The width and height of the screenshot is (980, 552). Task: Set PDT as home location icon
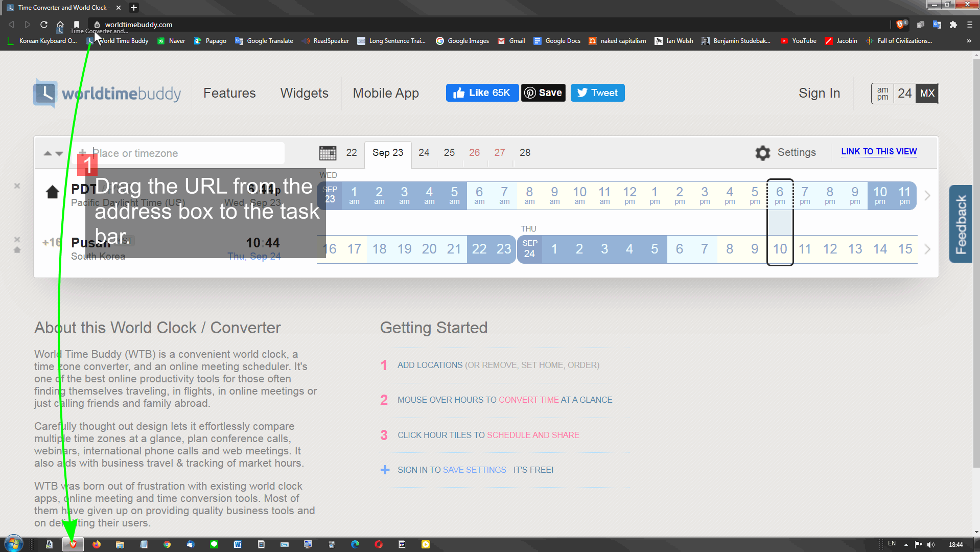[x=52, y=192]
